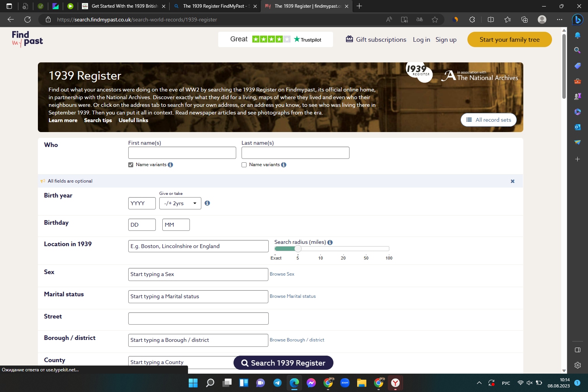Add page to favorites star
This screenshot has height=392, width=588.
click(x=435, y=20)
